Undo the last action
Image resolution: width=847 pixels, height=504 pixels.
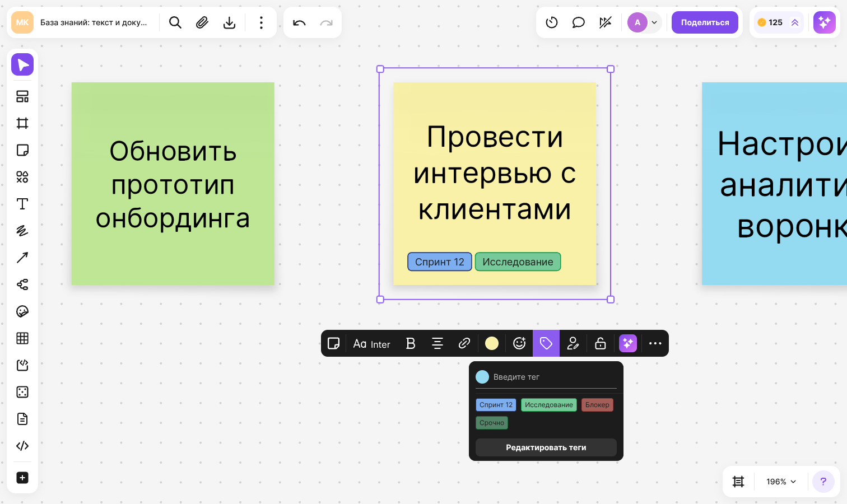299,22
